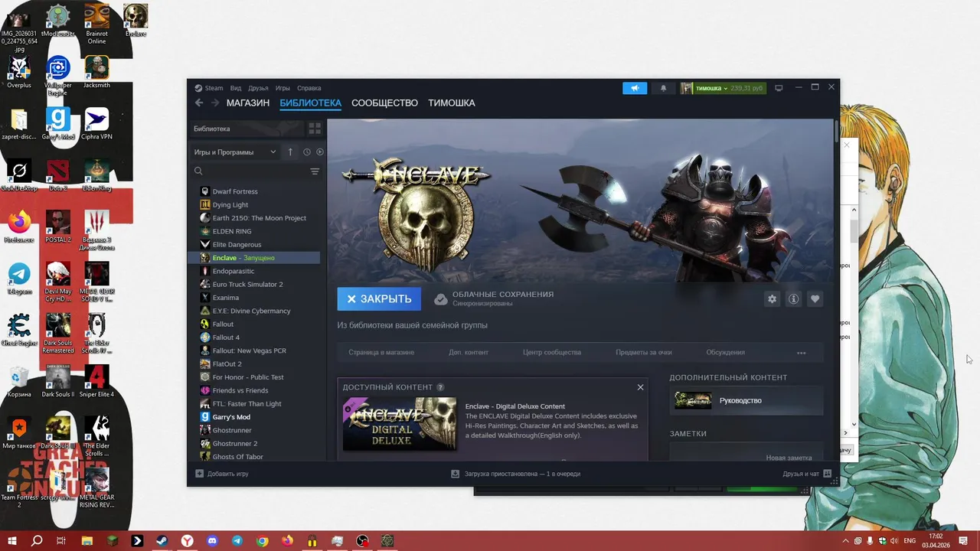Open the Steam menu
The width and height of the screenshot is (980, 551).
(x=209, y=88)
